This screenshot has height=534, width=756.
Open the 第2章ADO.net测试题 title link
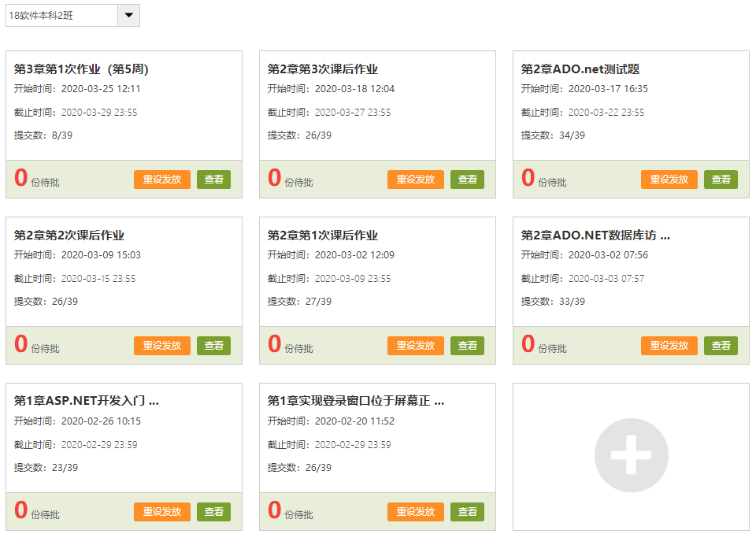(580, 69)
